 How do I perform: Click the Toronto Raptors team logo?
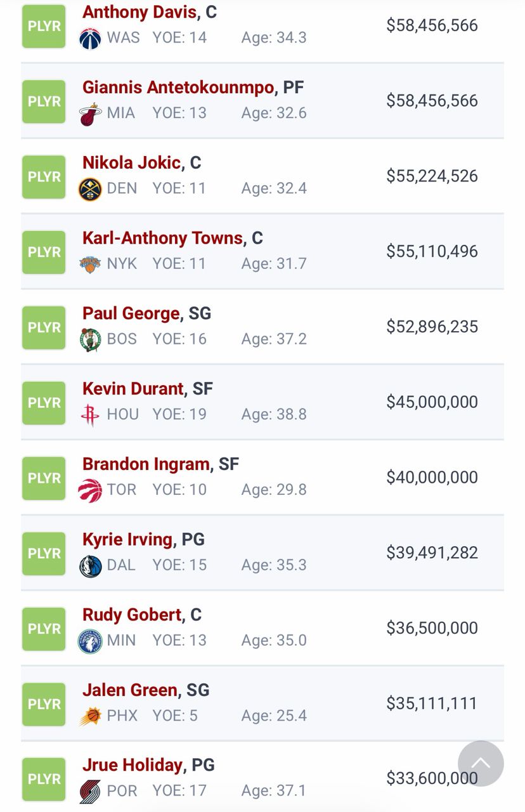click(x=90, y=490)
